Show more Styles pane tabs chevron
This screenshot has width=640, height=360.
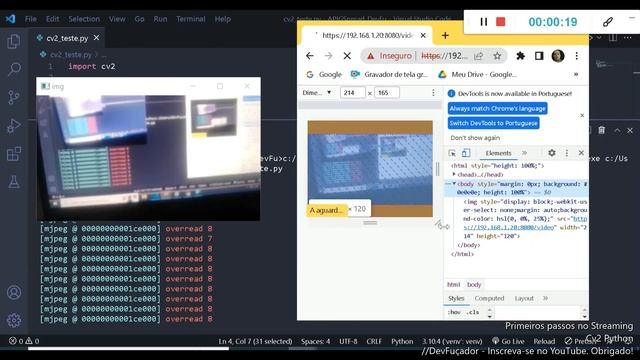click(545, 298)
